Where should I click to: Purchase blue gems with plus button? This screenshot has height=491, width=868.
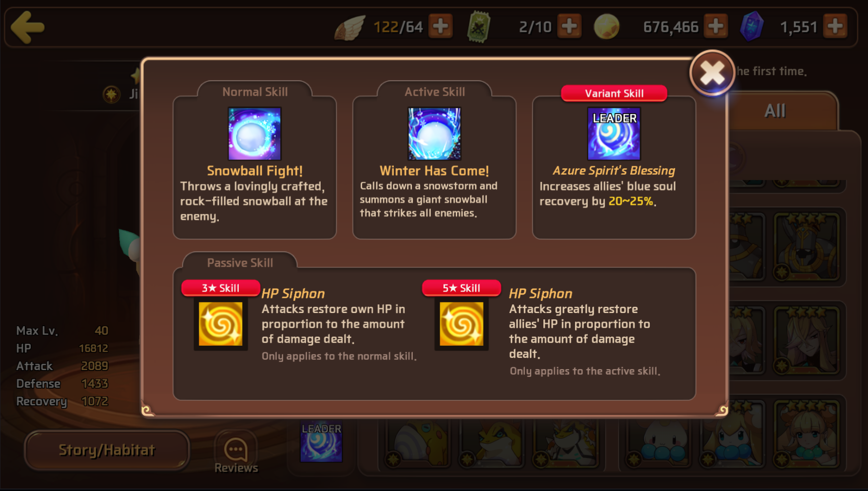coord(835,26)
